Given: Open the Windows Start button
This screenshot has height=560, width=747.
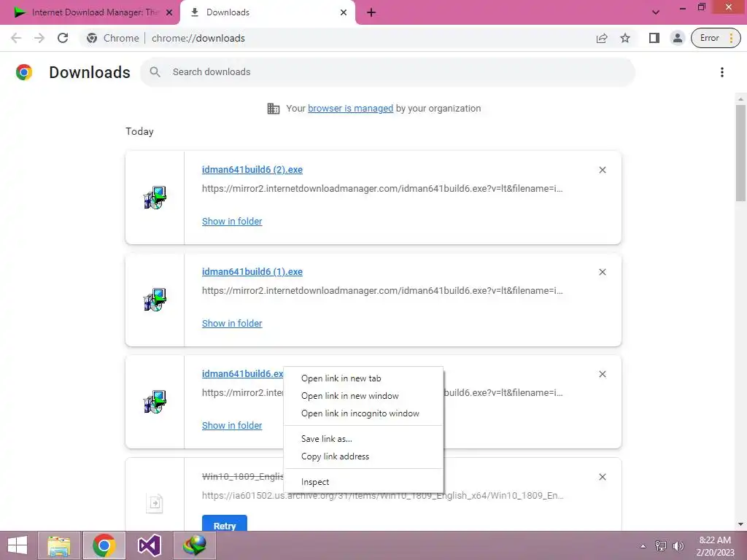Looking at the screenshot, I should [x=18, y=545].
